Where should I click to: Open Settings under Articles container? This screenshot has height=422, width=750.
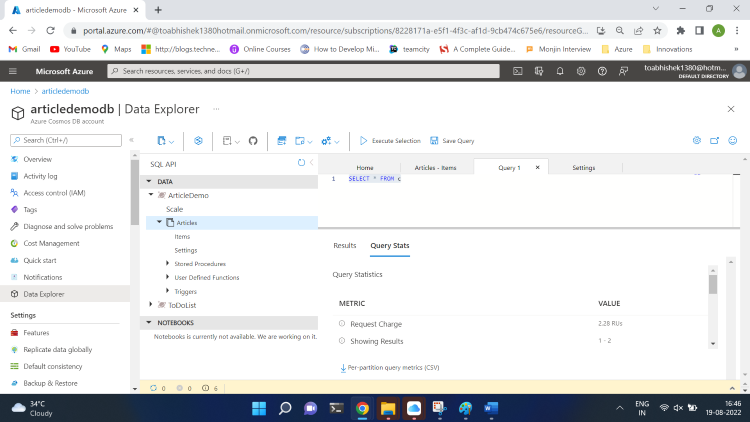[186, 250]
